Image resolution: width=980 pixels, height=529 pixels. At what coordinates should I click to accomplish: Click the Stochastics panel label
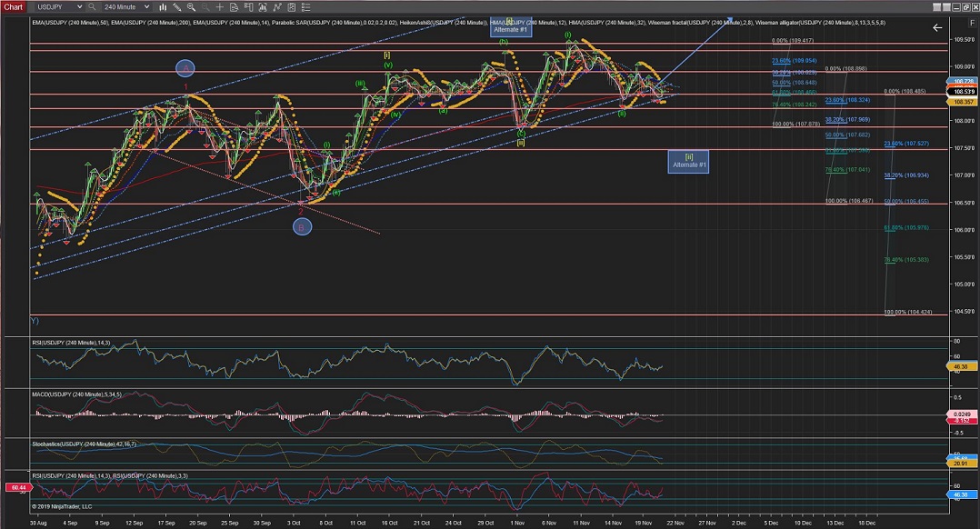click(84, 444)
